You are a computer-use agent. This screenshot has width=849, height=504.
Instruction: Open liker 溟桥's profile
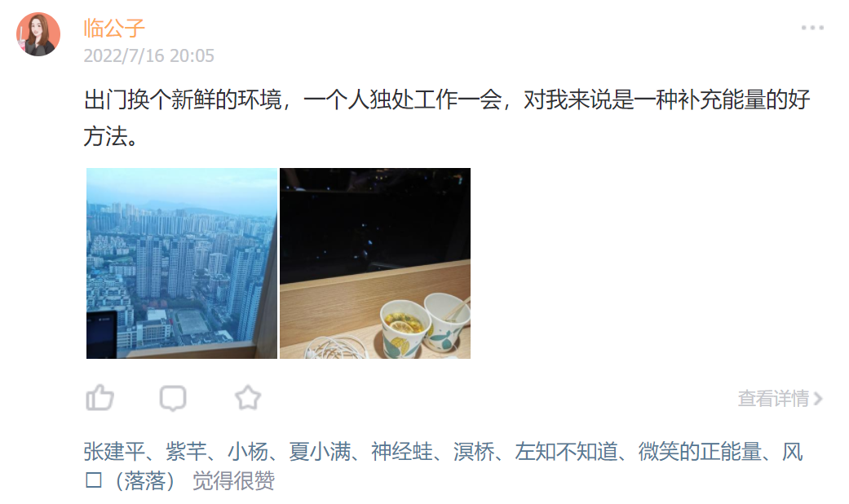click(475, 452)
